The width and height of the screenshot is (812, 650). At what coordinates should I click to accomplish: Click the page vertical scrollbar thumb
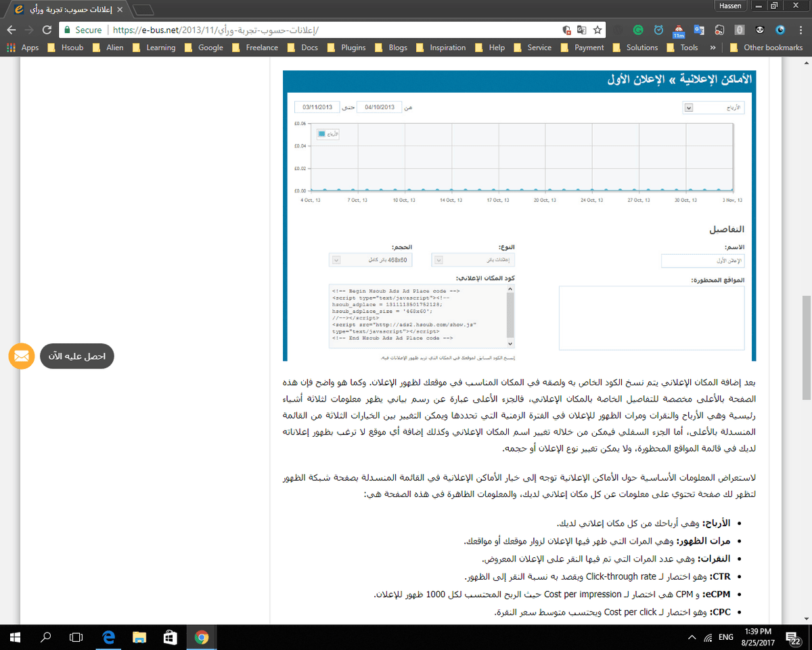point(806,347)
